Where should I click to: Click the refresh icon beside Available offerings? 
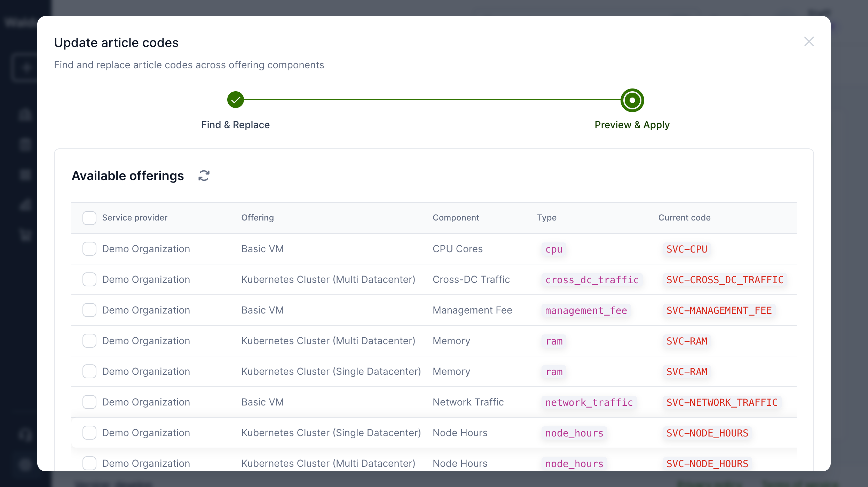204,176
